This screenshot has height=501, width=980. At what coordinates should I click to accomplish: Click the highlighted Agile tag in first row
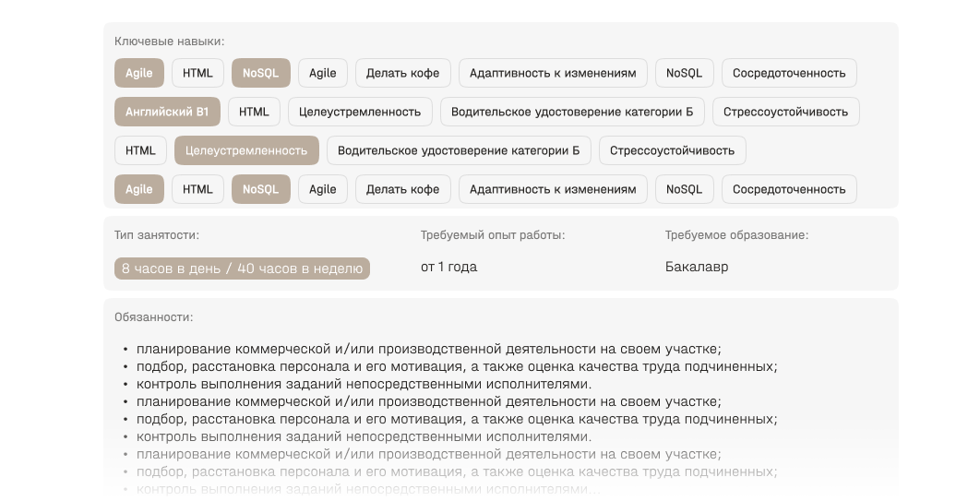click(x=138, y=73)
